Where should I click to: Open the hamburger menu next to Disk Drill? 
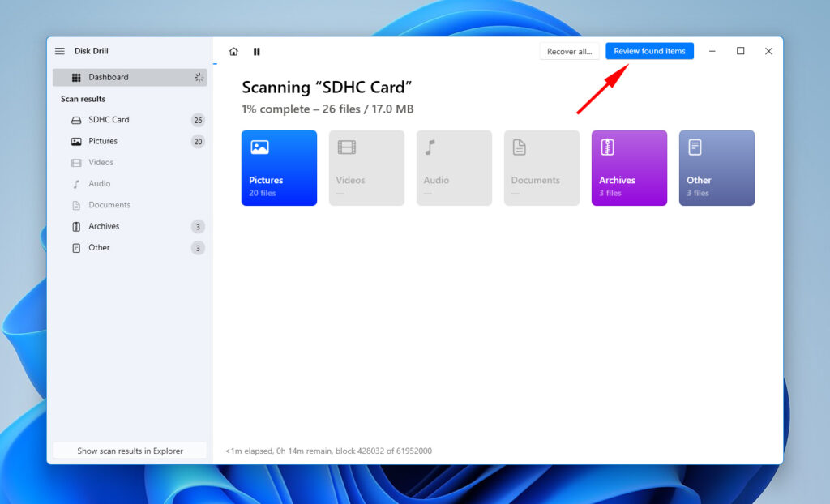tap(59, 50)
